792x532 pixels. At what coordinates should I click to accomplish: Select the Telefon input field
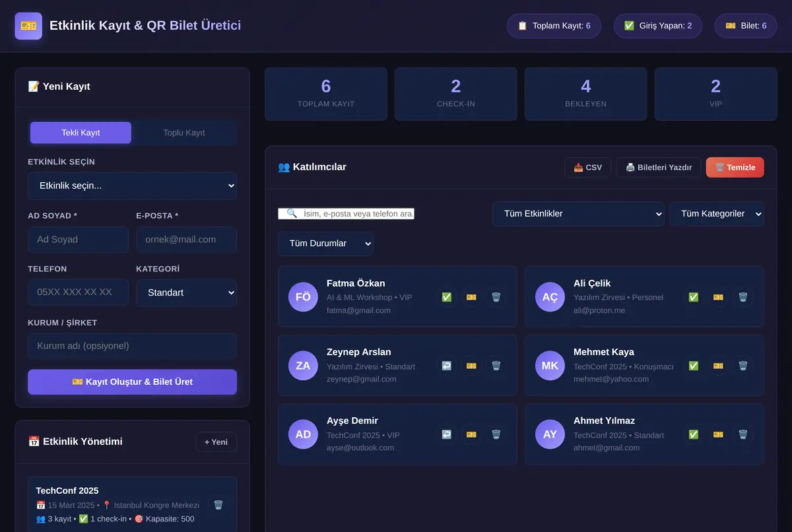78,292
